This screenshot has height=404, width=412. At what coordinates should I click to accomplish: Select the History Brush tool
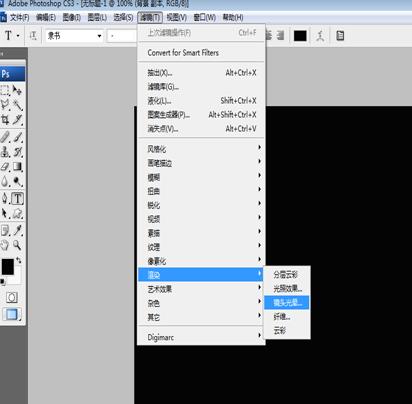17,152
